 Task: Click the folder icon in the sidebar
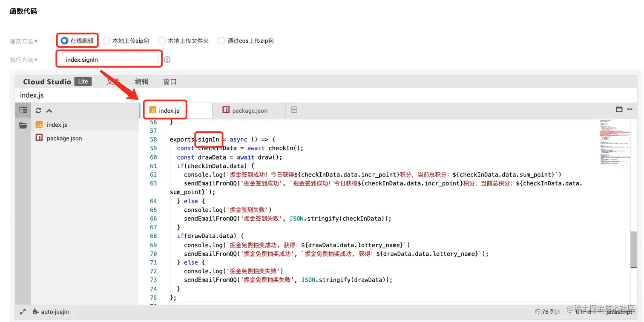(x=23, y=125)
